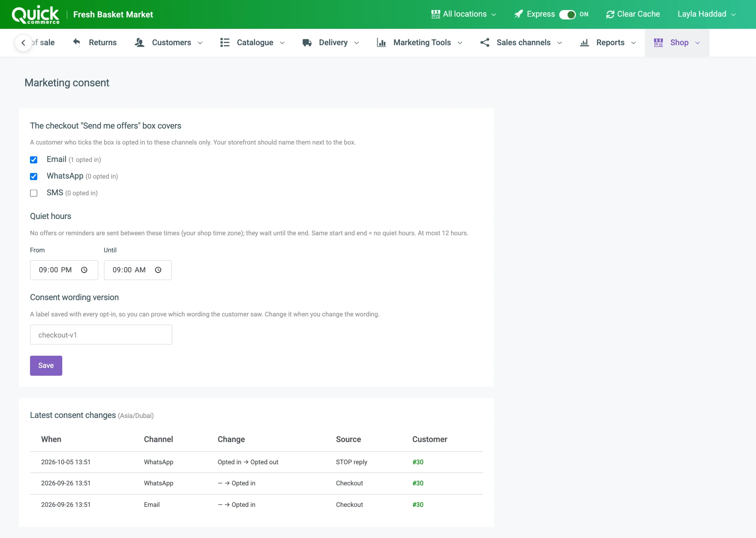The width and height of the screenshot is (756, 538).
Task: Open the From time clock picker
Action: (x=84, y=270)
